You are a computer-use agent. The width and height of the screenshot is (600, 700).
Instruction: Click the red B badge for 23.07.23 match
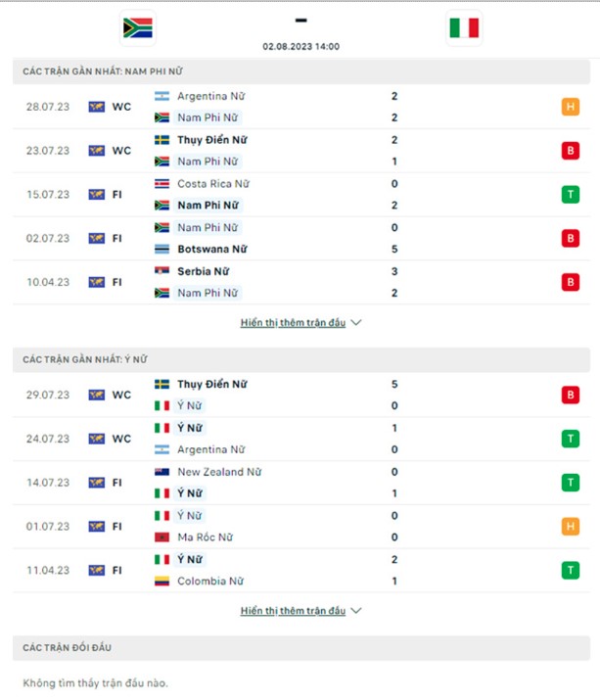click(x=570, y=151)
